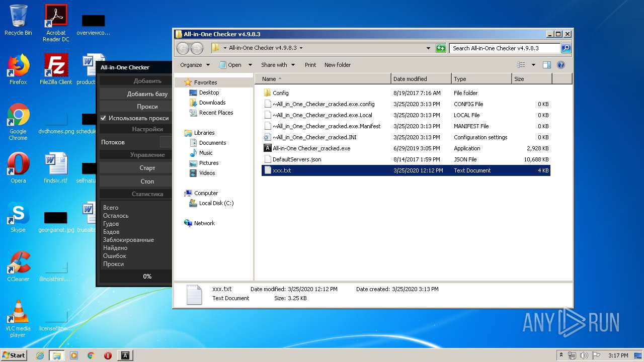Click Chrome icon in taskbar
644x362 pixels.
91,355
